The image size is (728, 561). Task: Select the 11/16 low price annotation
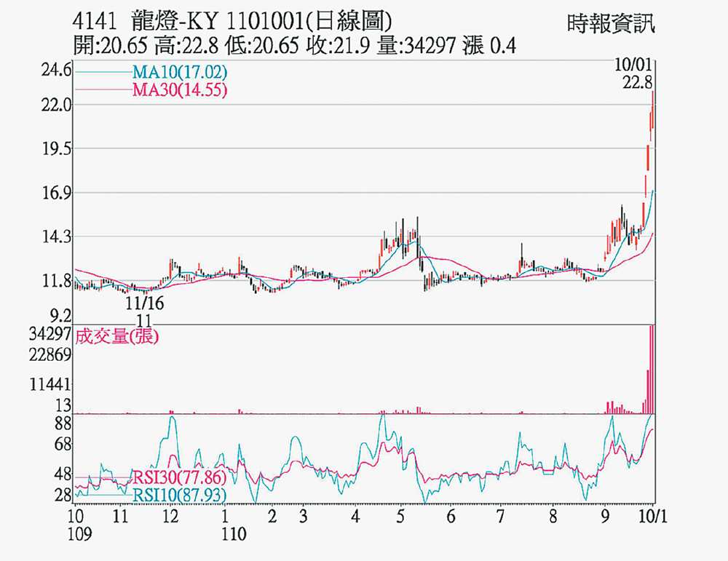(143, 302)
